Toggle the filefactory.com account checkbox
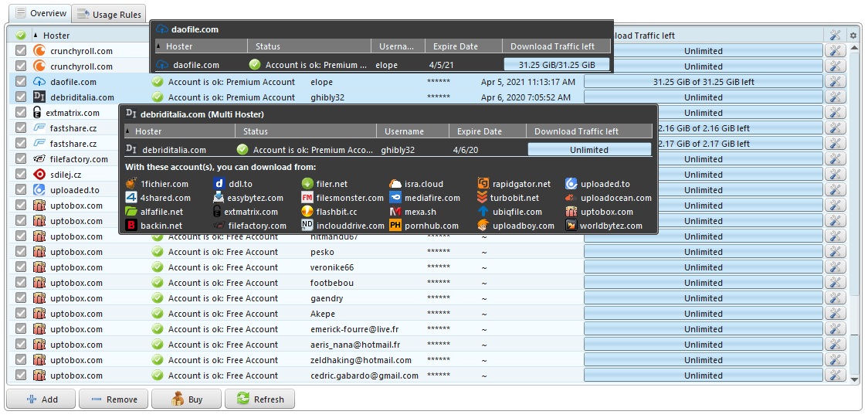Viewport: 868px width, 418px height. [21, 159]
